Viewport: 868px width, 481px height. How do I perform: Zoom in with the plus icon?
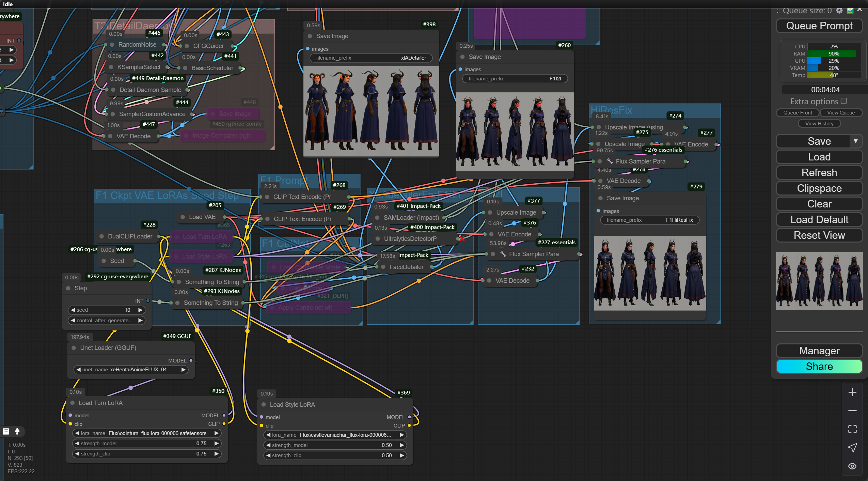[x=852, y=392]
